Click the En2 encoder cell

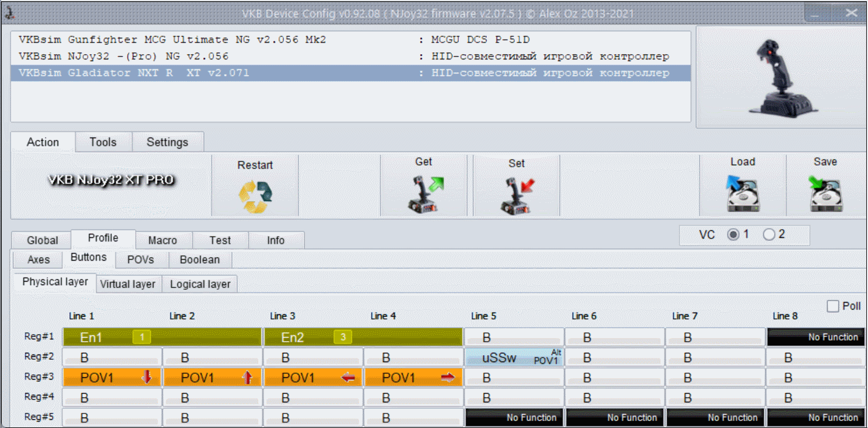tap(364, 337)
